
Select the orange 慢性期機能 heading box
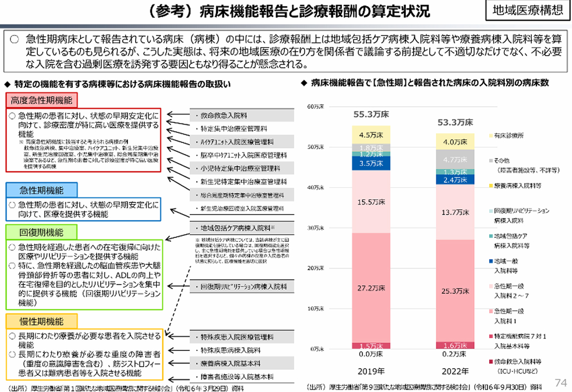tap(42, 321)
